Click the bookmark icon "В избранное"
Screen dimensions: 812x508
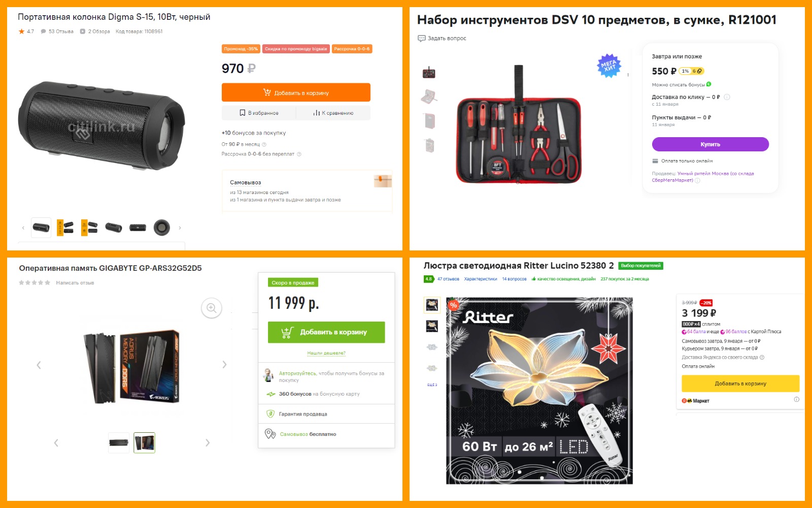243,113
